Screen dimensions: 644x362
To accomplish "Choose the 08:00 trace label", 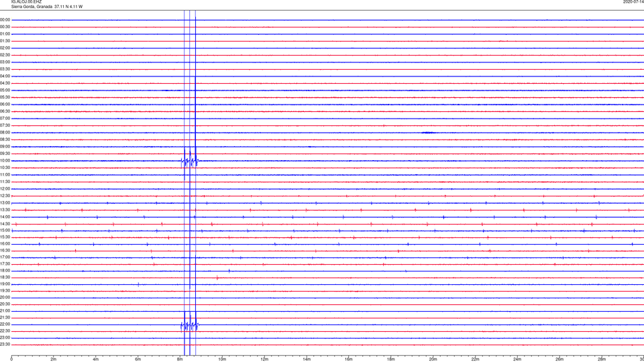I will tap(5, 133).
